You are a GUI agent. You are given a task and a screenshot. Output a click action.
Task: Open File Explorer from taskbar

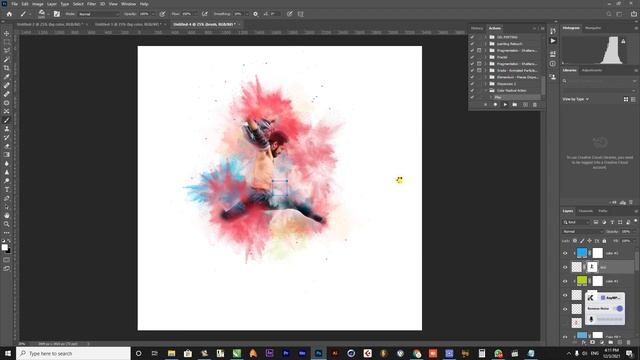click(171, 353)
